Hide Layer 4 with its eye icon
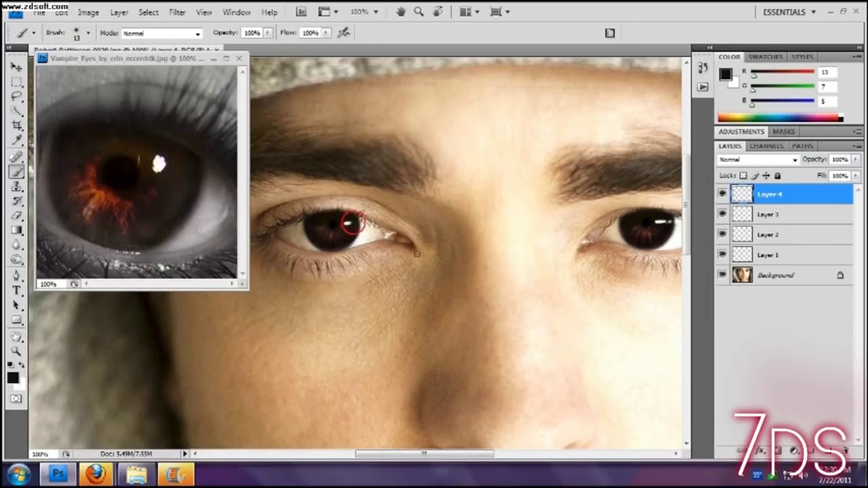Screen dimensions: 868x488 [722, 194]
